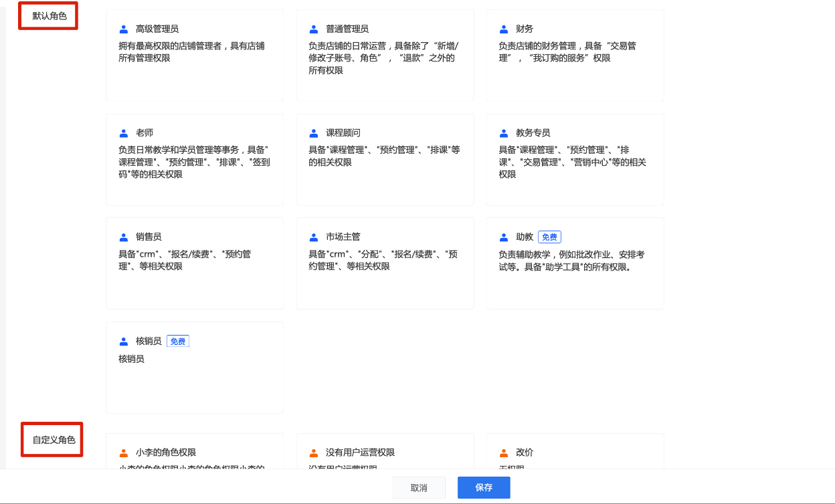
Task: Select the 市场主管 role card
Action: click(x=385, y=263)
